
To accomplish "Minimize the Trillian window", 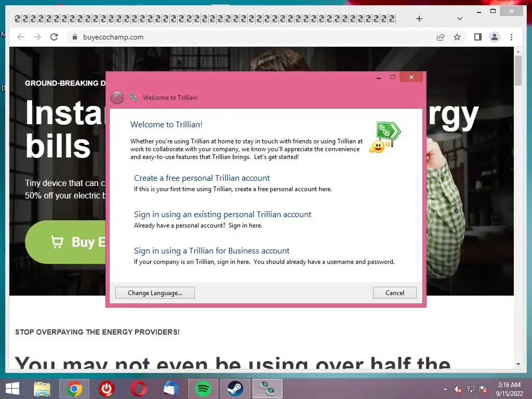I will (379, 77).
